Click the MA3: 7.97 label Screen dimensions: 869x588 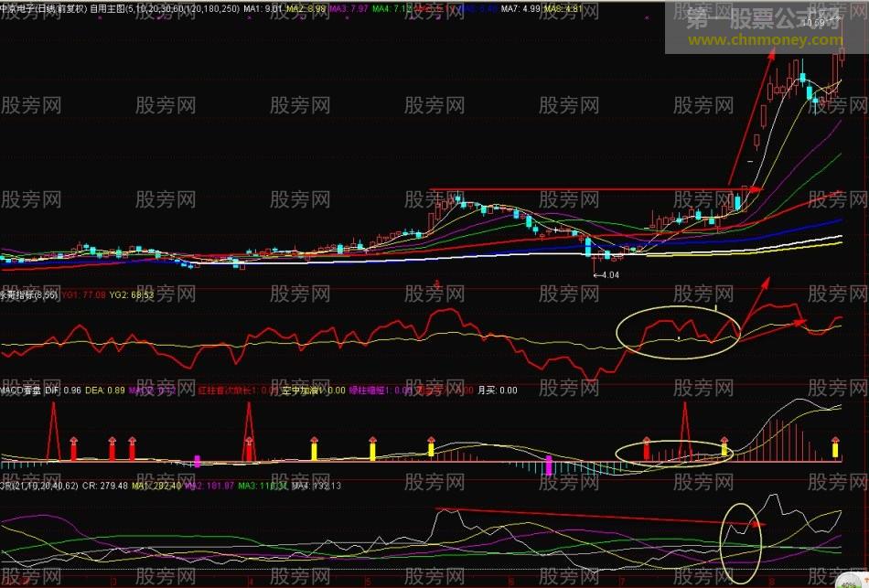(349, 9)
